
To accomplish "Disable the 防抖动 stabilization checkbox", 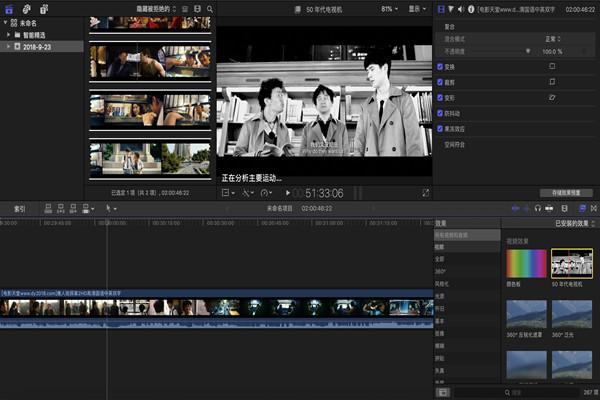I will (x=440, y=113).
